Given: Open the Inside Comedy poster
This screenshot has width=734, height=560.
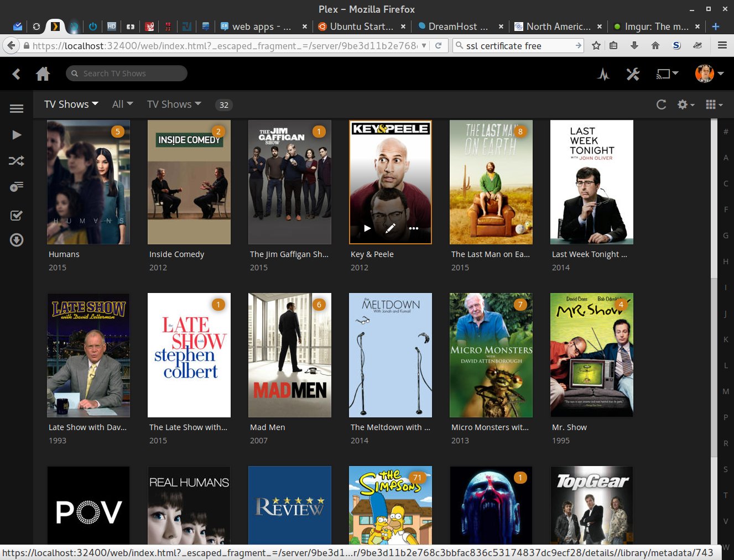Looking at the screenshot, I should pyautogui.click(x=189, y=182).
